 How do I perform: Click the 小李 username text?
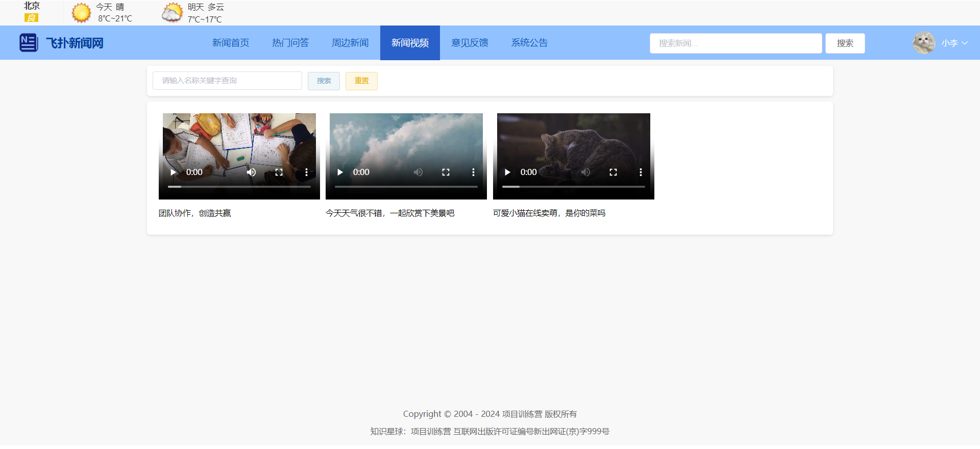[949, 43]
